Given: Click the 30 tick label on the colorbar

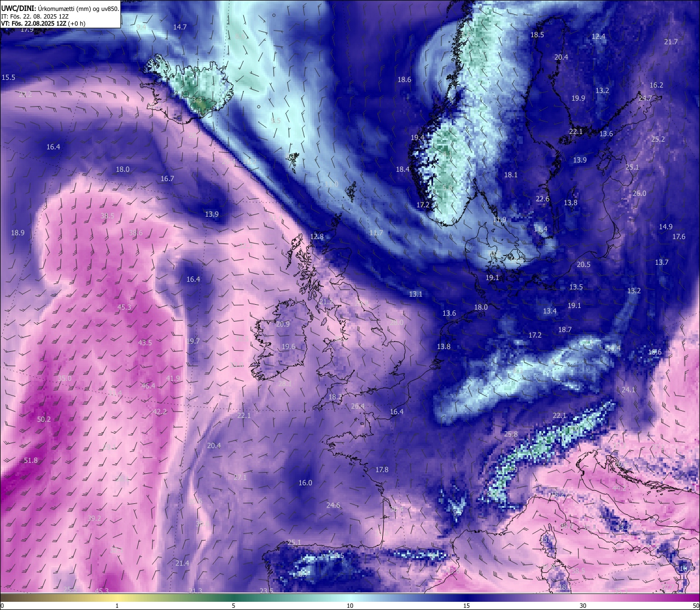Looking at the screenshot, I should pyautogui.click(x=583, y=606).
